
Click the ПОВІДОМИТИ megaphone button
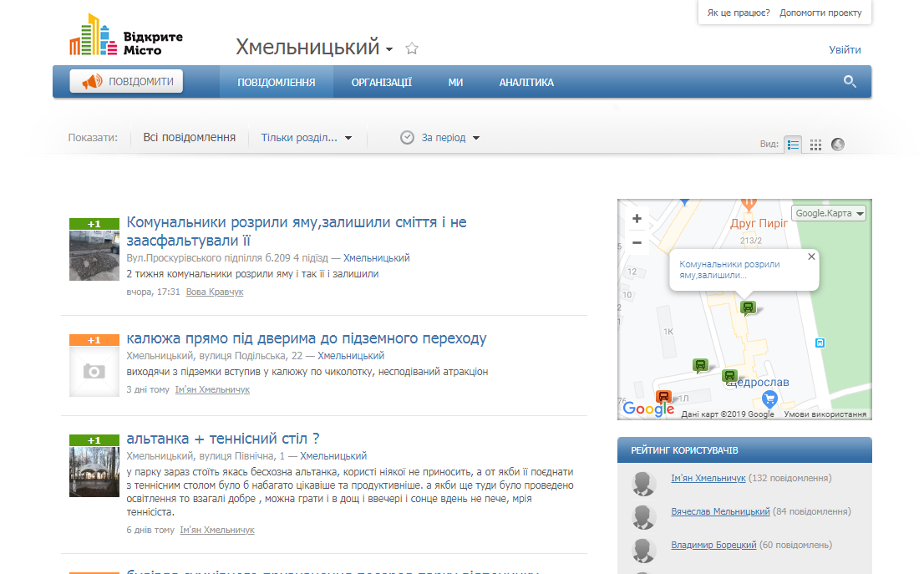[127, 82]
